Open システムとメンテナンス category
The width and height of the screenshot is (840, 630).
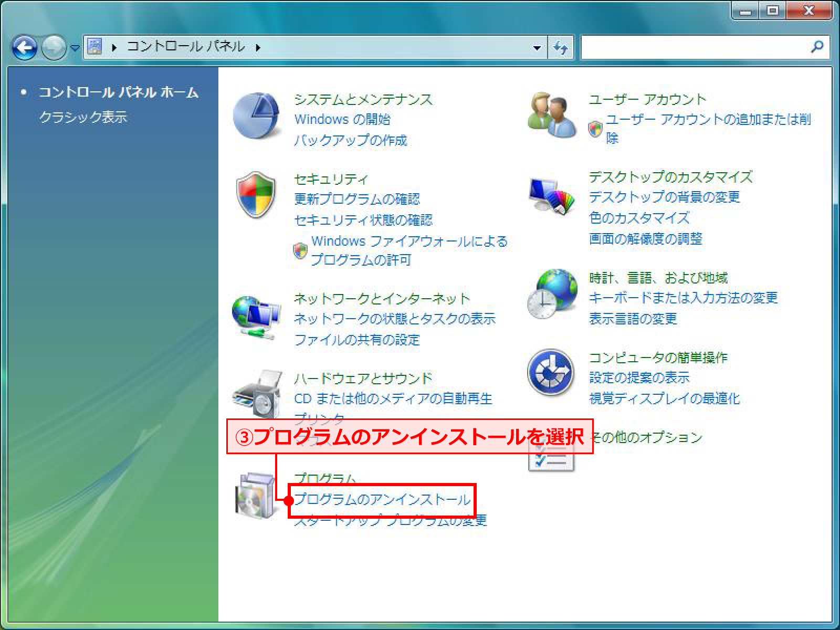(x=363, y=99)
